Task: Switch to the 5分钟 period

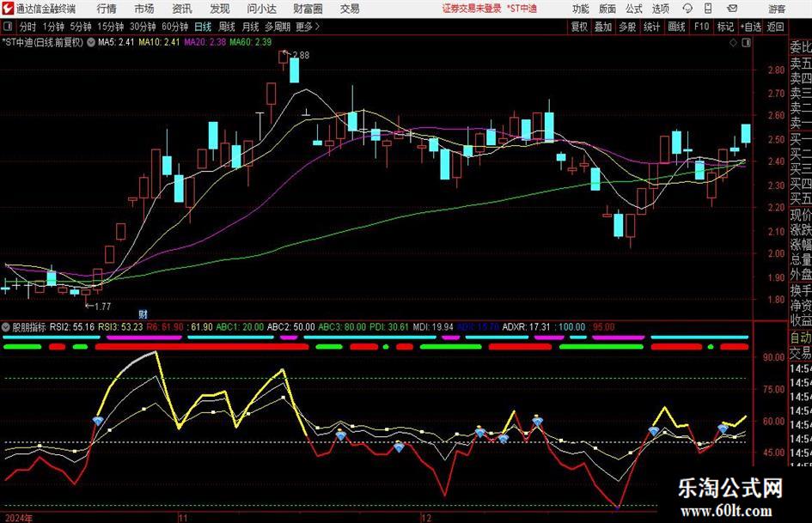Action: pyautogui.click(x=81, y=27)
